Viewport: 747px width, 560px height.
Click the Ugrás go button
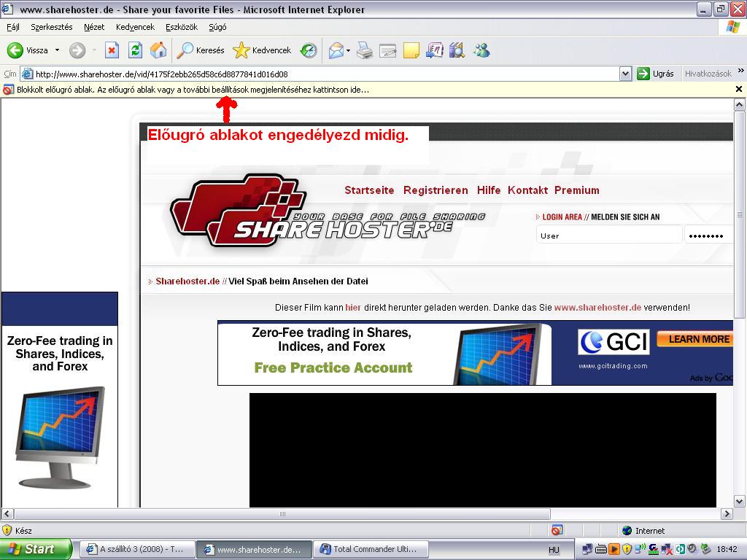tap(656, 74)
